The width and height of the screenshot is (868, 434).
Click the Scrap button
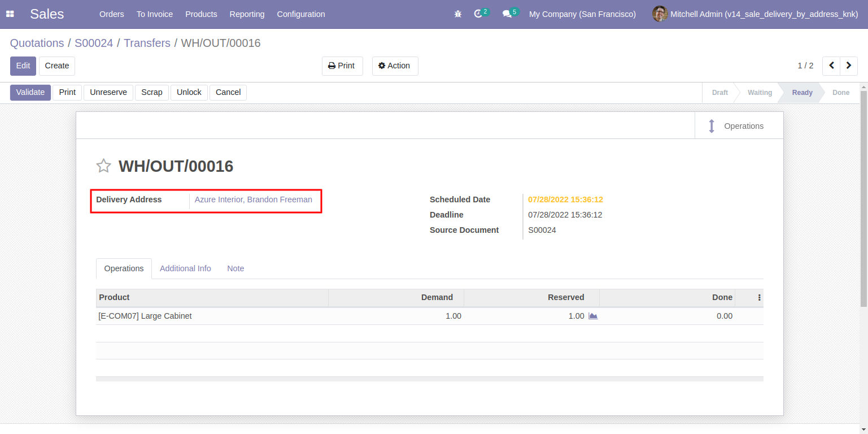[152, 92]
